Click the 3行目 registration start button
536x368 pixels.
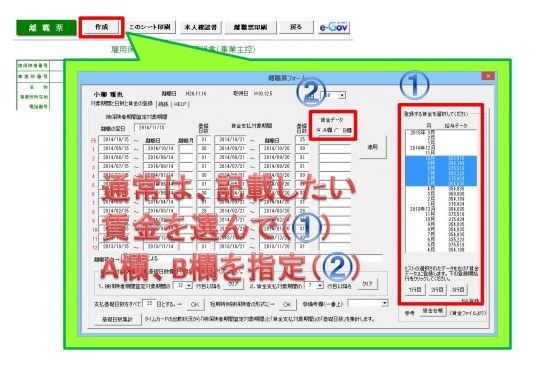coord(458,290)
